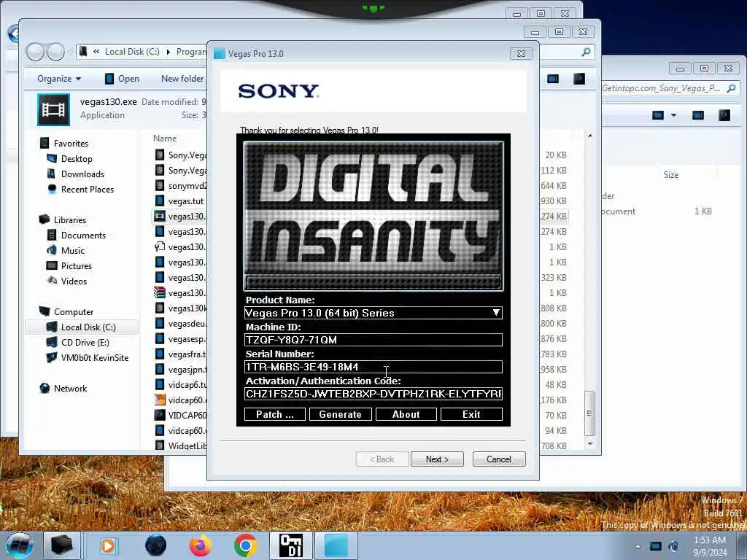Click the Name column header

point(165,139)
